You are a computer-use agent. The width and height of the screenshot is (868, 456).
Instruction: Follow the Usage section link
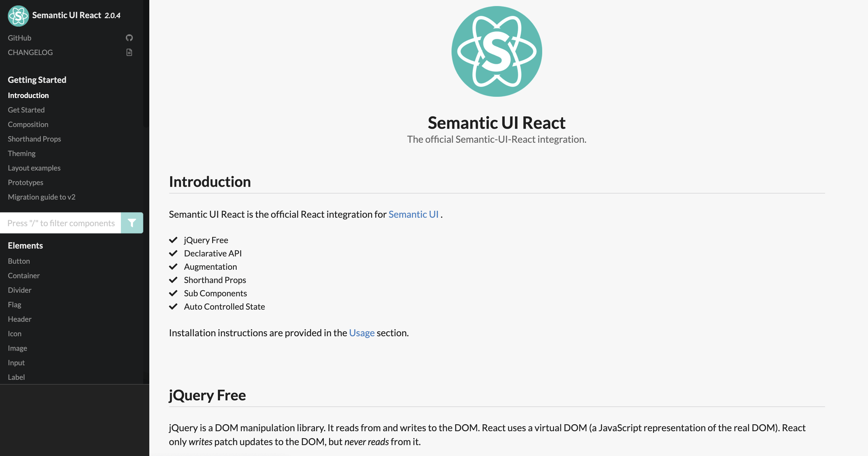[x=361, y=333]
